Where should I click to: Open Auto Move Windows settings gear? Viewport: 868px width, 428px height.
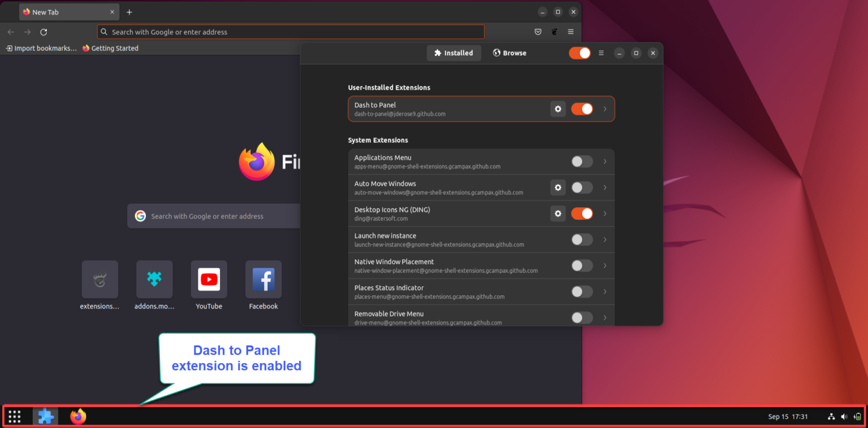pyautogui.click(x=558, y=187)
